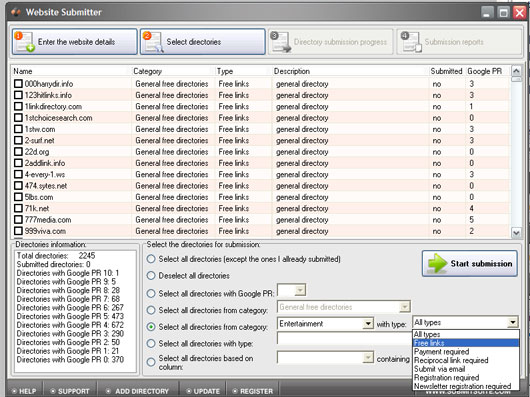Click the SUPPORT button
This screenshot has width=530, height=397.
[70, 391]
